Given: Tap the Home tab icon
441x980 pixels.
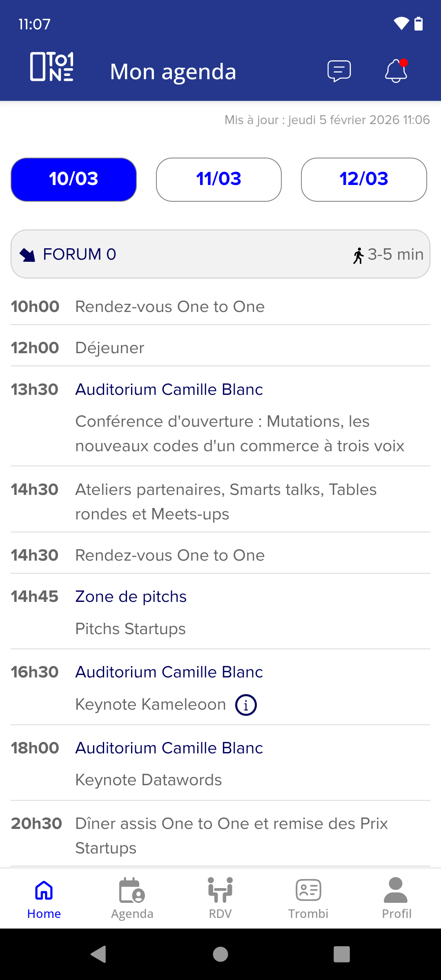Looking at the screenshot, I should coord(44,891).
